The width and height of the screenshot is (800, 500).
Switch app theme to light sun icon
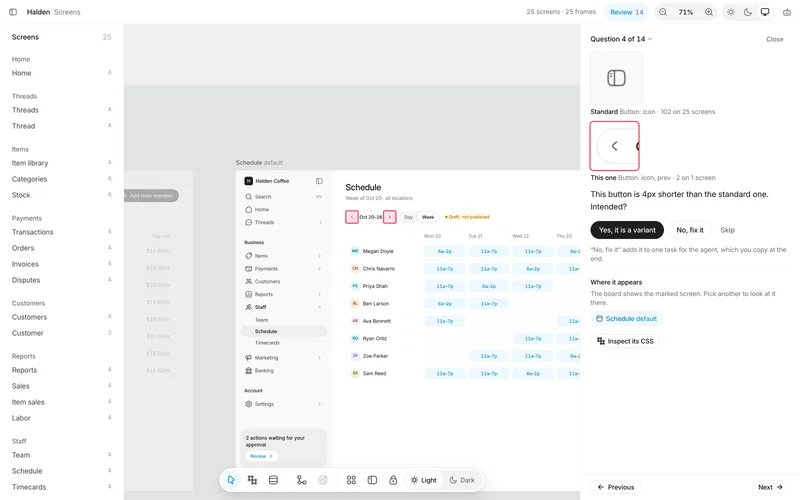pos(731,12)
